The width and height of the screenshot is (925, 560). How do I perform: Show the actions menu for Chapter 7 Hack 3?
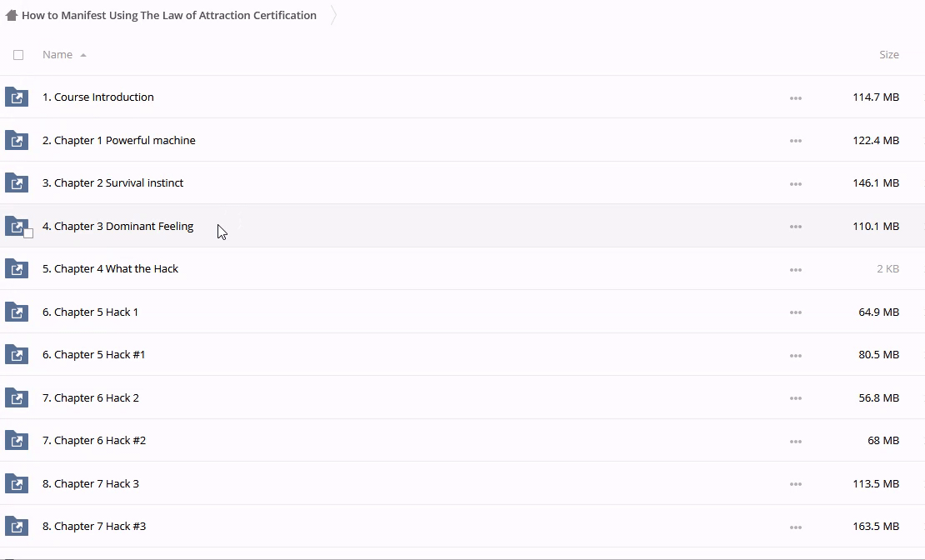click(x=795, y=484)
